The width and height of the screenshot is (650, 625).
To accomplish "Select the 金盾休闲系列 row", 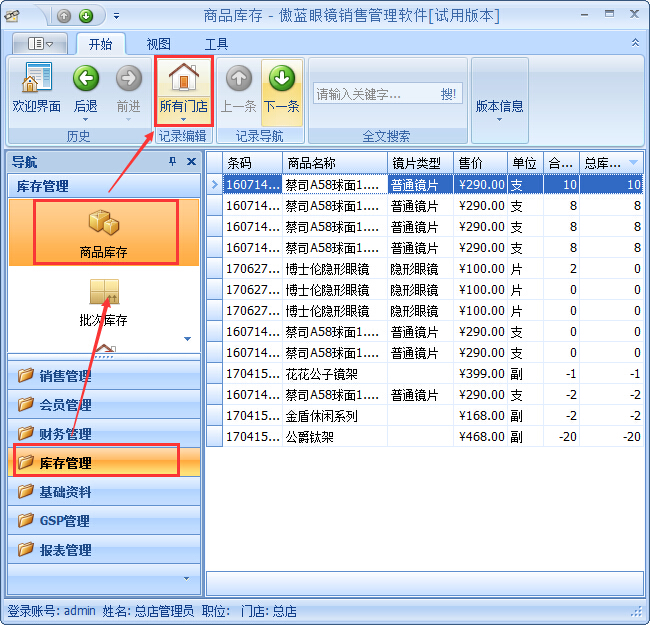I will 425,416.
